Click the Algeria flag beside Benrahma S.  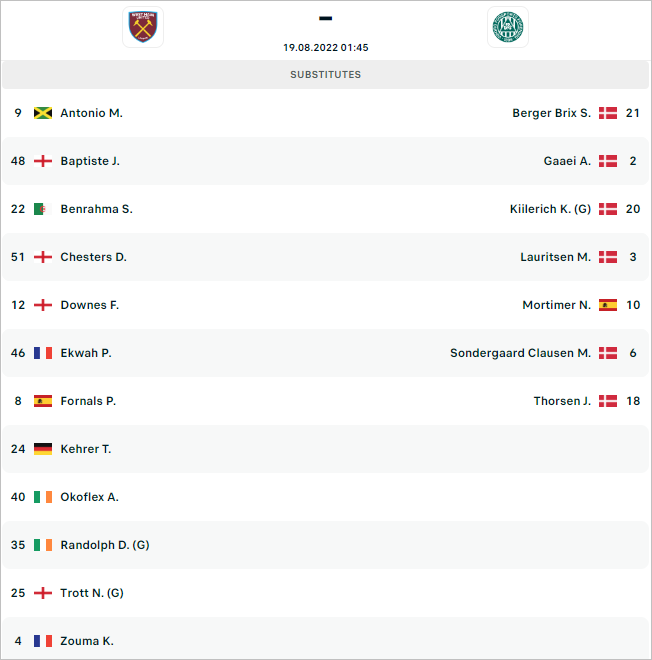tap(43, 209)
